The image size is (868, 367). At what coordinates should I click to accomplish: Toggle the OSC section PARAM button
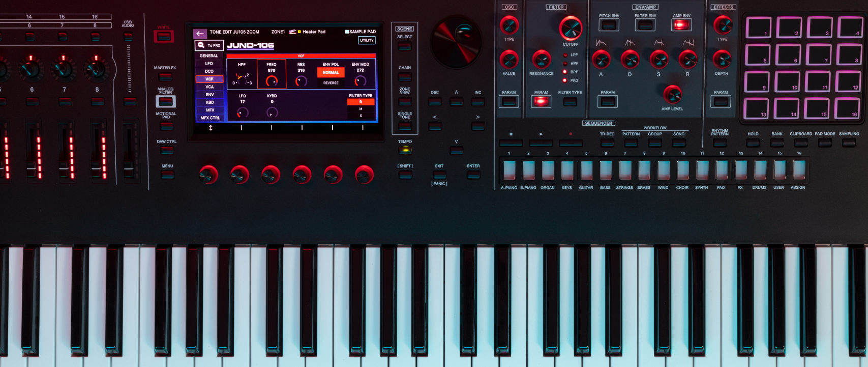pos(509,101)
